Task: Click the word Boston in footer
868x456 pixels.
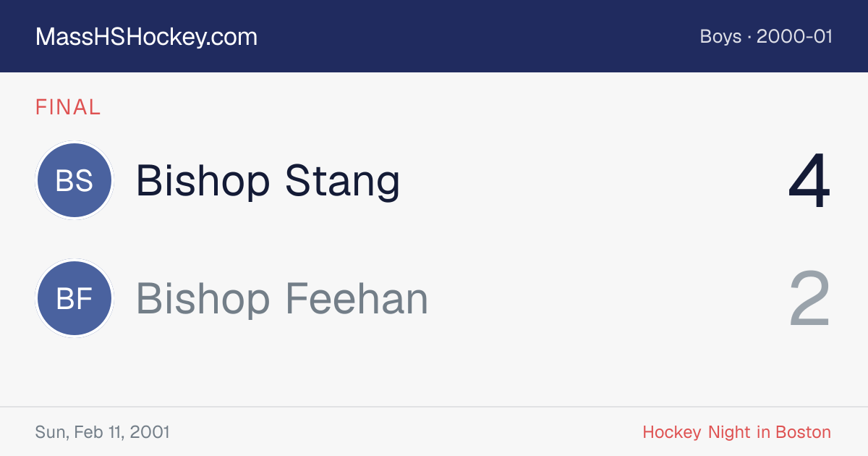Action: [803, 432]
